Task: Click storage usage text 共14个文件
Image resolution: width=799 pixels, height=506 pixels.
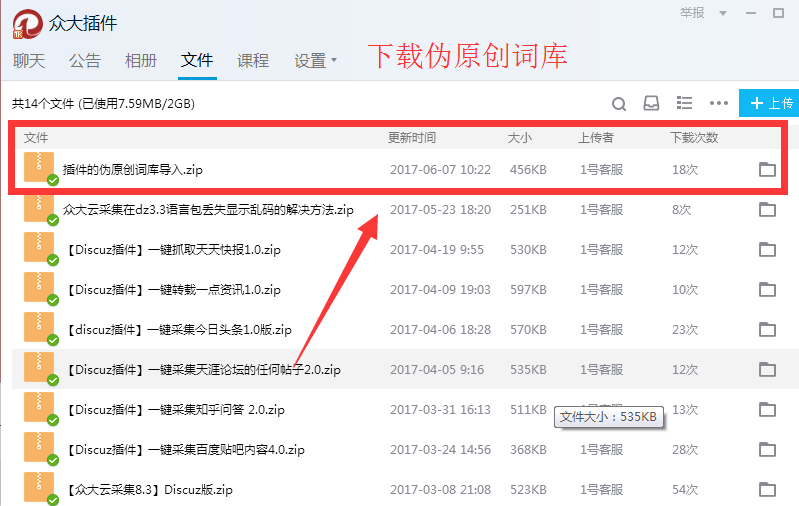Action: [103, 104]
